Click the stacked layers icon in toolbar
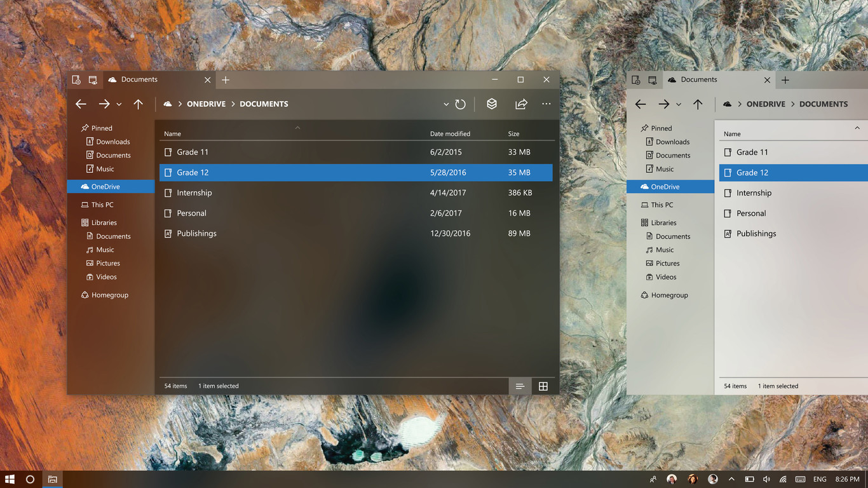Viewport: 868px width, 488px height. click(492, 104)
